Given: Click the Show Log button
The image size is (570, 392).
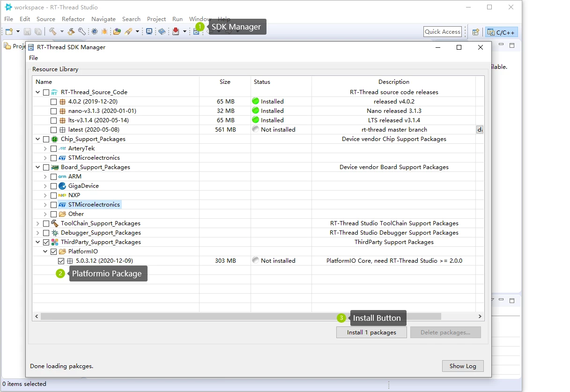Looking at the screenshot, I should pos(463,366).
